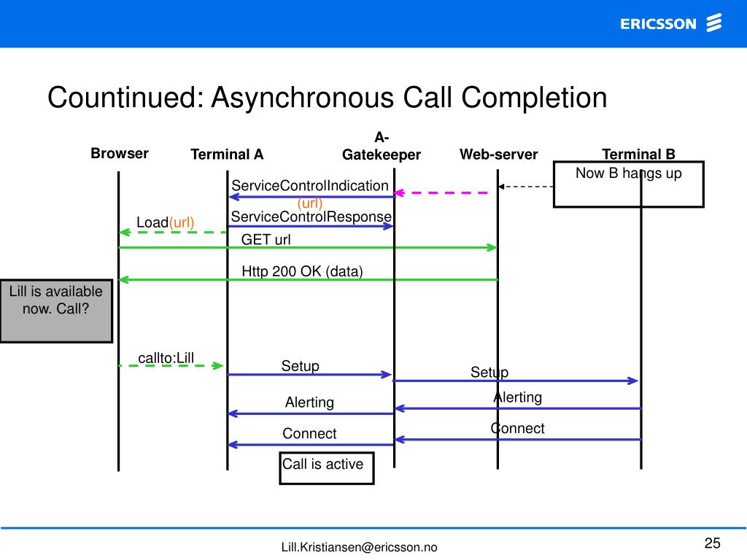Click the "GET url" message label
The height and width of the screenshot is (560, 747).
point(266,239)
